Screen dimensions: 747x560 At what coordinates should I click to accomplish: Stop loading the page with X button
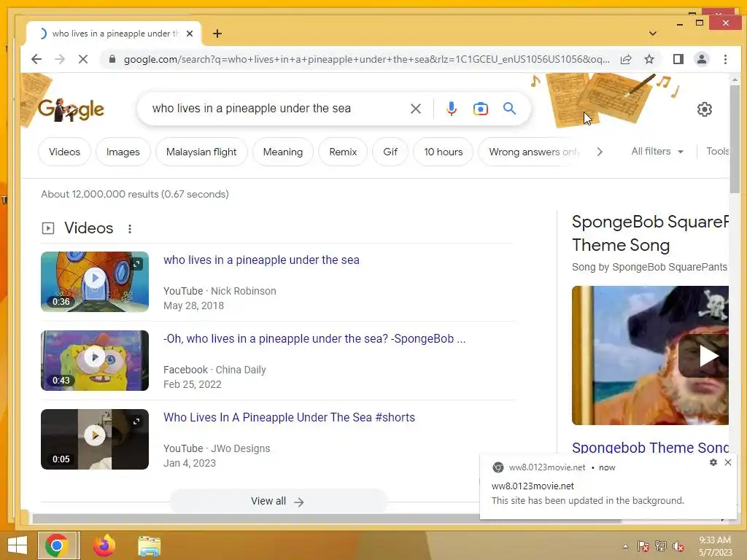83,59
